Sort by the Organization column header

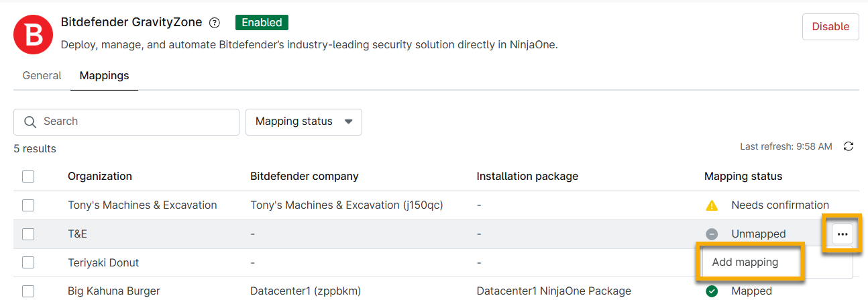tap(100, 177)
